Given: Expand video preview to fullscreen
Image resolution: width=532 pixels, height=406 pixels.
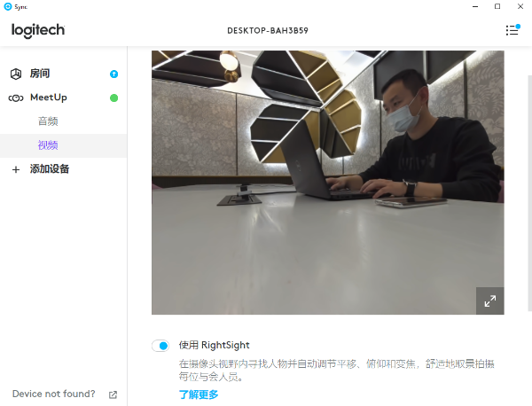Looking at the screenshot, I should coord(490,301).
